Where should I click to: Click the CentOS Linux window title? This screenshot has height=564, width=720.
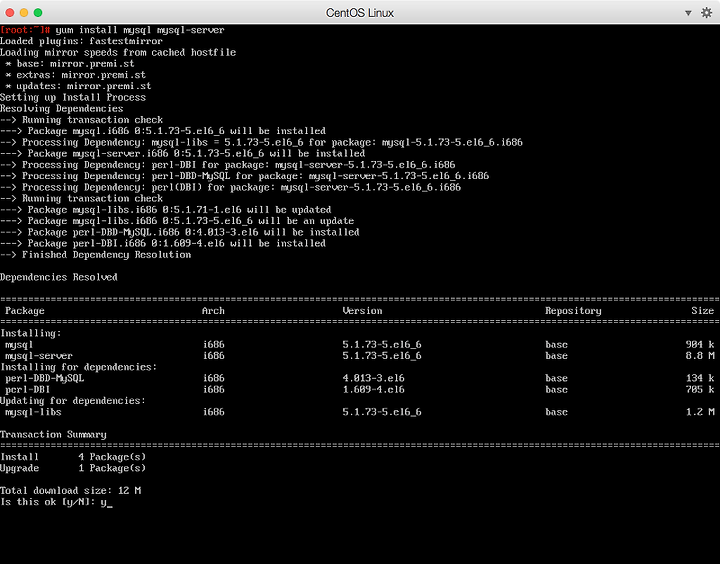pos(360,13)
